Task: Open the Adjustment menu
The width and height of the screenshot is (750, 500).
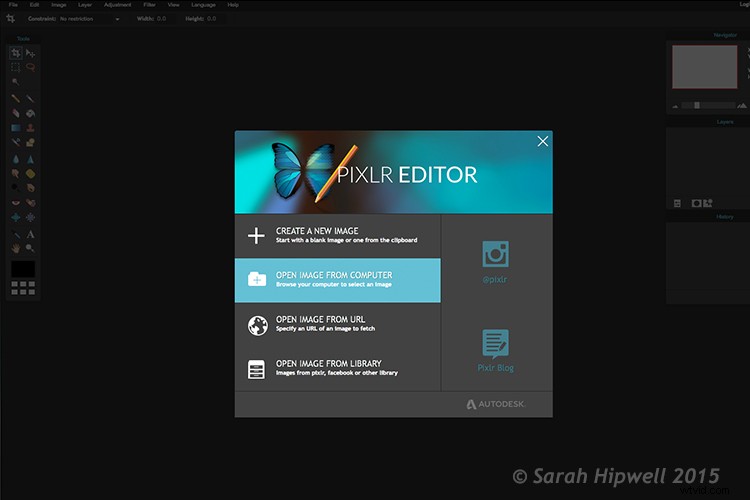Action: pyautogui.click(x=118, y=5)
